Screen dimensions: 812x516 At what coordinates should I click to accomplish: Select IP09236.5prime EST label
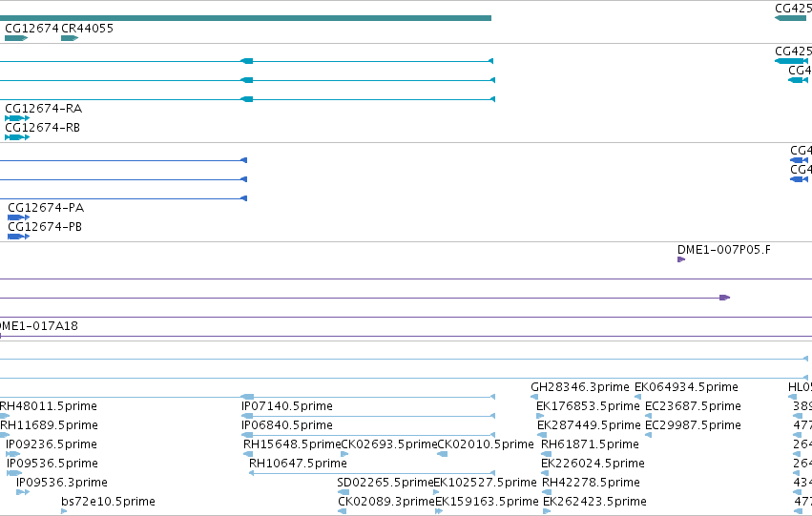pyautogui.click(x=52, y=444)
